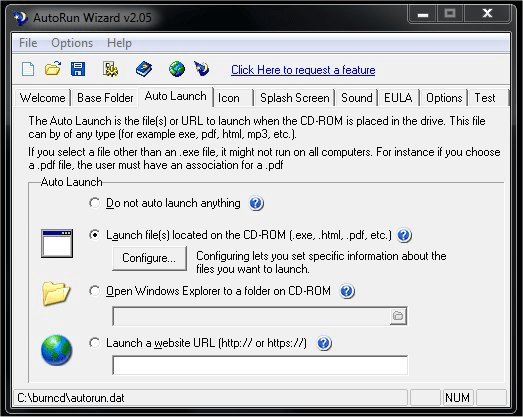Click the window icon next to Launch file(s)
Viewport: 523px width, 417px height.
coord(57,243)
